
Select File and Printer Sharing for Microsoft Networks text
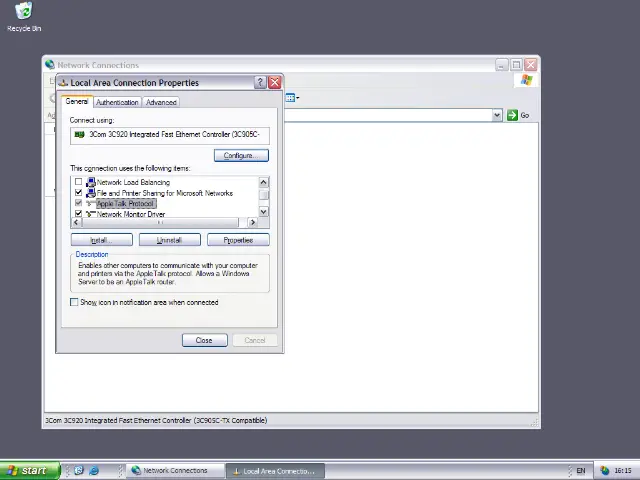pyautogui.click(x=165, y=193)
